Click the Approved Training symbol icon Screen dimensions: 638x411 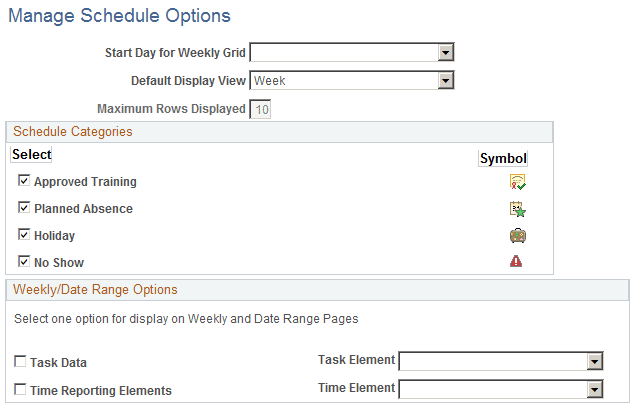pyautogui.click(x=517, y=182)
